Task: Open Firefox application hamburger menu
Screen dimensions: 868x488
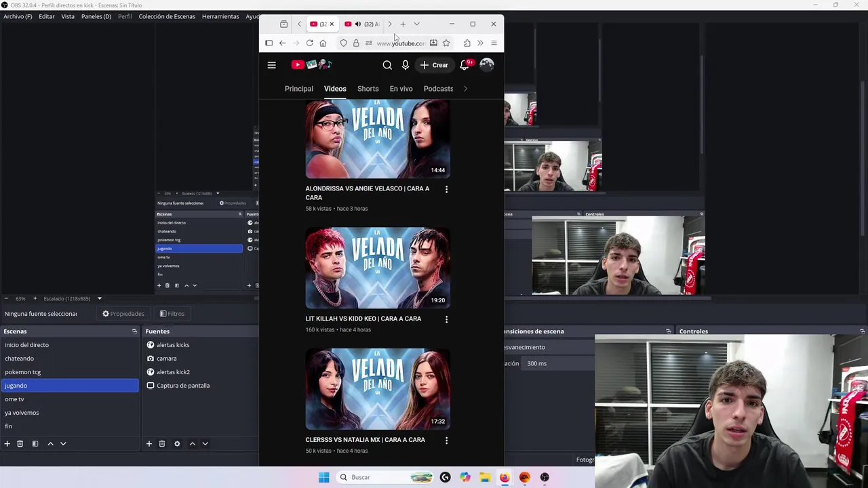Action: pyautogui.click(x=494, y=43)
